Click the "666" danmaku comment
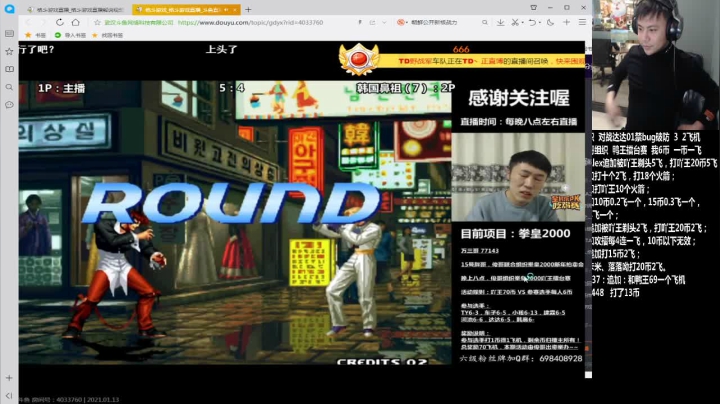 tap(461, 49)
